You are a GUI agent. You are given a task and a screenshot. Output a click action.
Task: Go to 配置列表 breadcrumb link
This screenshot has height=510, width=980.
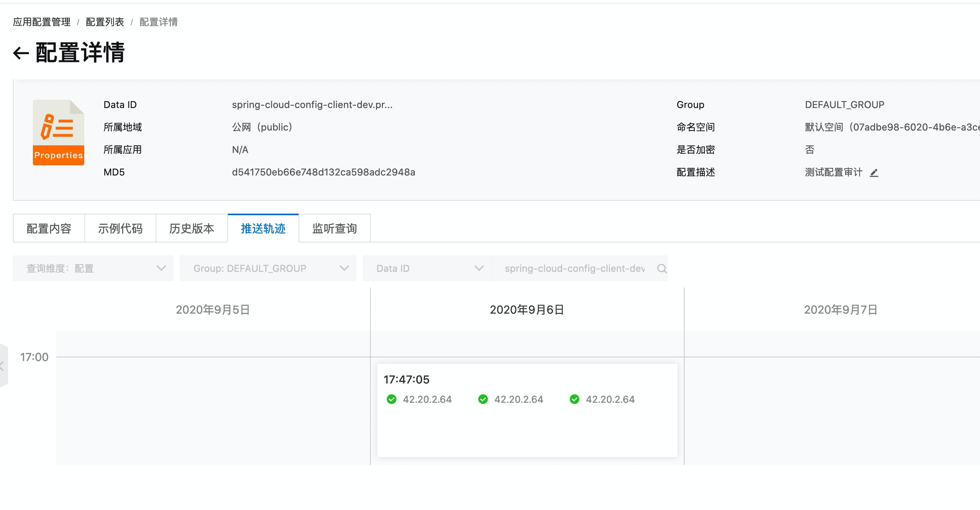[x=105, y=22]
